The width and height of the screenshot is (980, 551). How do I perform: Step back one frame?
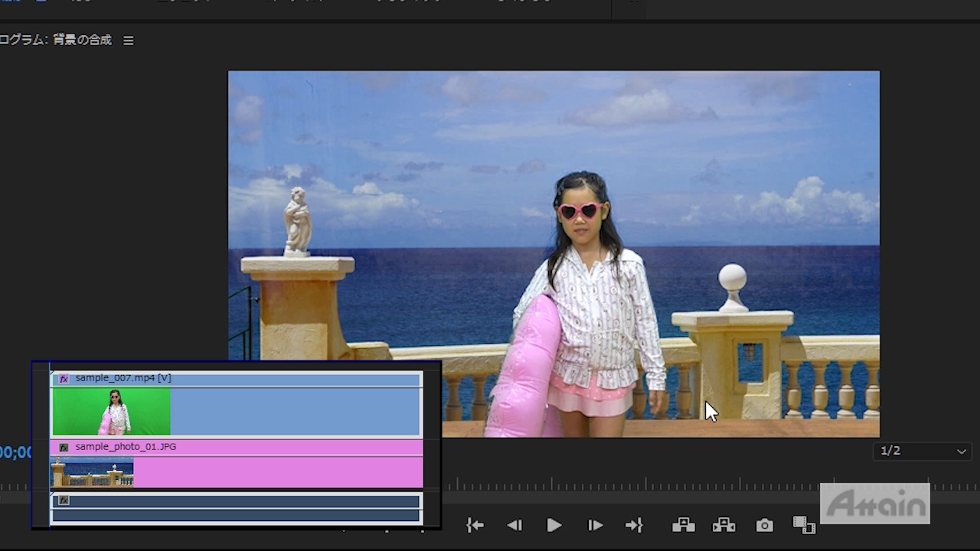pos(514,525)
